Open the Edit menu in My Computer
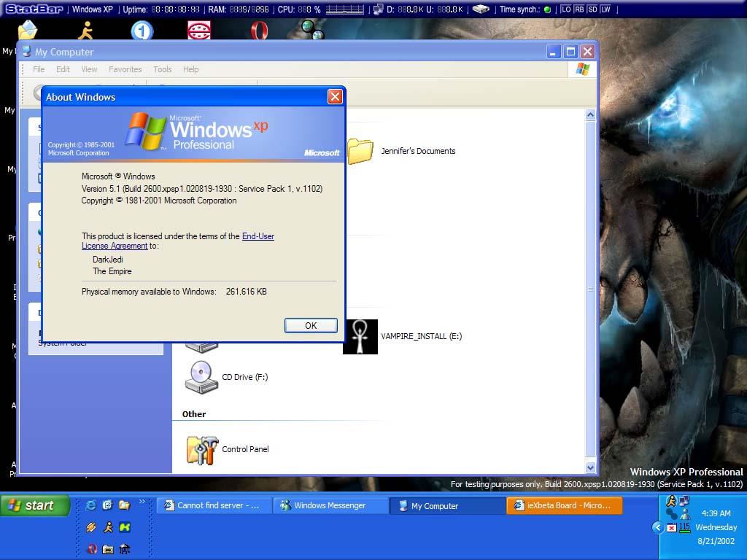 pos(63,69)
